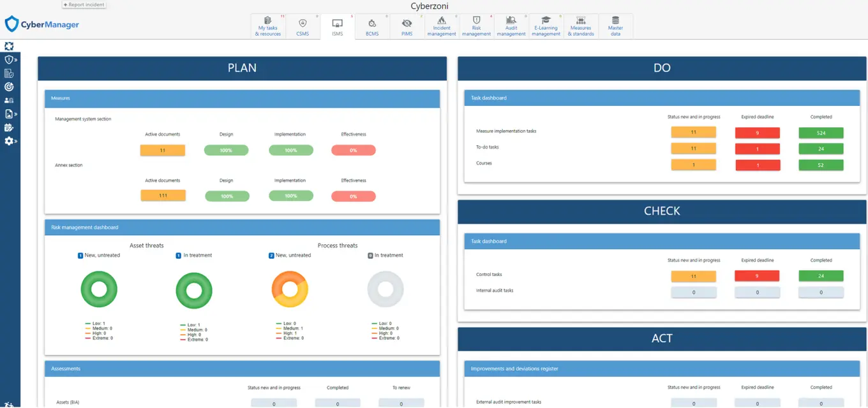This screenshot has height=408, width=868.
Task: Click the refresh cycle icon in sidebar
Action: pyautogui.click(x=9, y=46)
